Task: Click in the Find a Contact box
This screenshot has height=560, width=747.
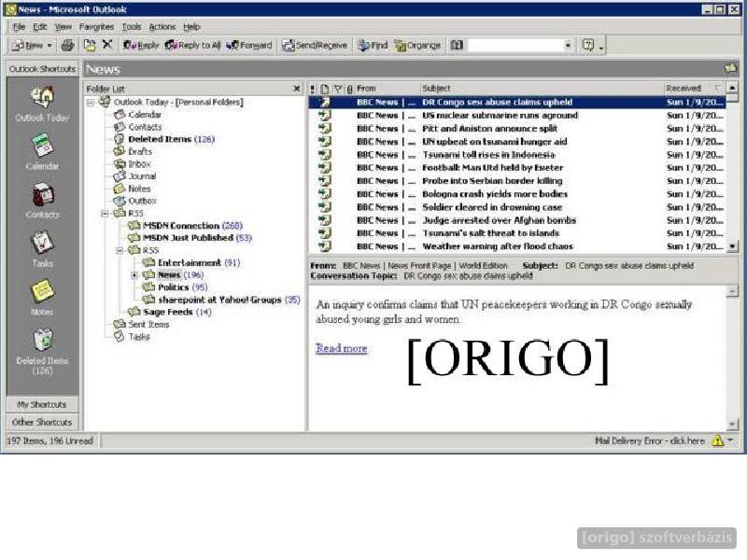Action: 515,45
